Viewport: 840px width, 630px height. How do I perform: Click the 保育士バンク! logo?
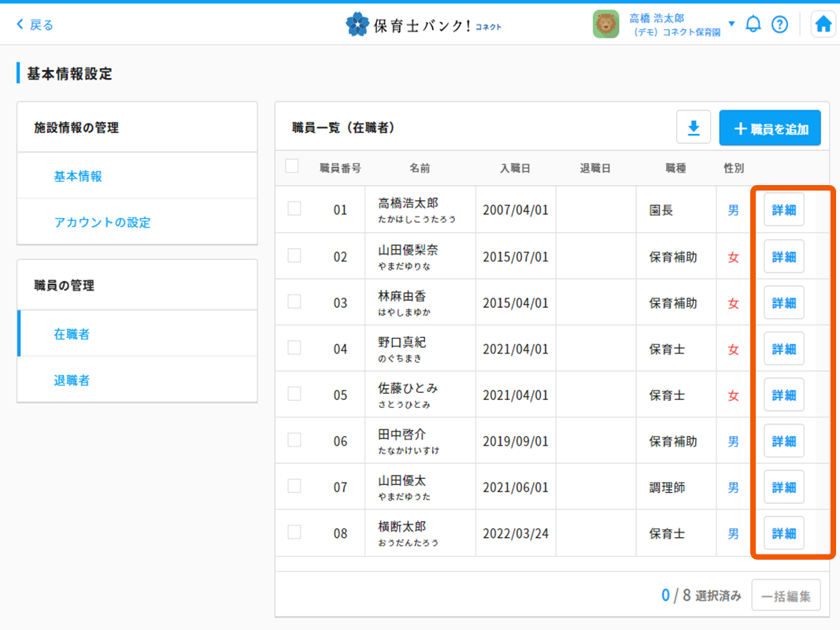pos(423,24)
